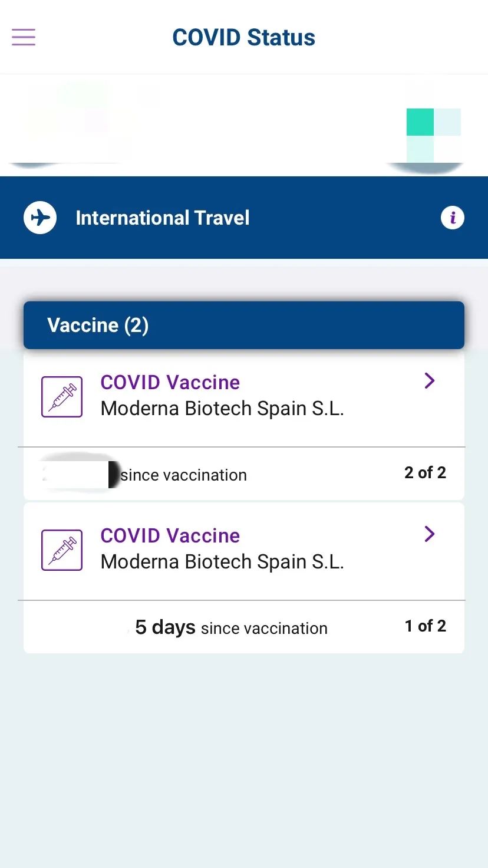Tap the syringe icon for dose 2 of 2
Image resolution: width=488 pixels, height=868 pixels.
[x=62, y=397]
